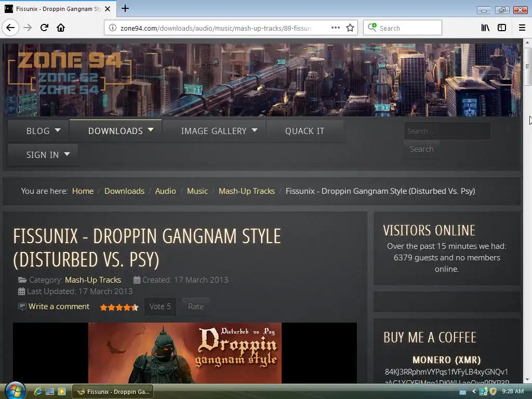Click the Write a comment link
This screenshot has height=399, width=532.
[59, 307]
